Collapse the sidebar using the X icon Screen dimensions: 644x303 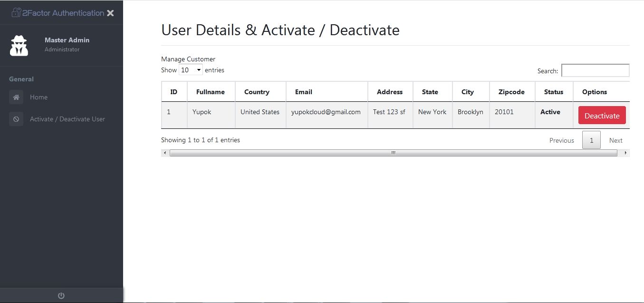click(110, 13)
